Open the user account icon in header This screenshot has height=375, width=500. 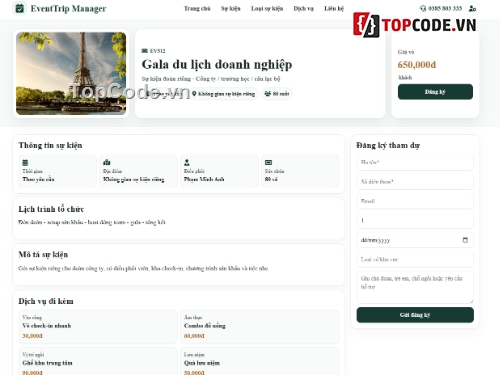click(x=472, y=9)
